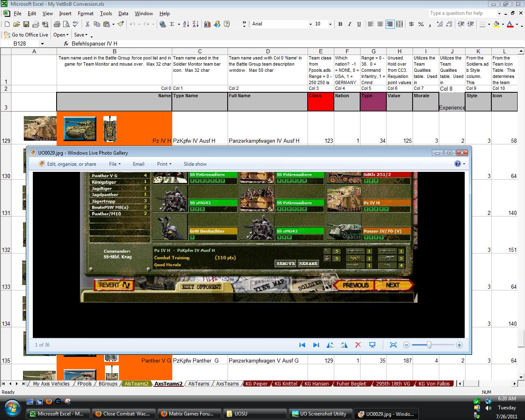Copy the selected cells
The height and width of the screenshot is (420, 525).
point(97,24)
